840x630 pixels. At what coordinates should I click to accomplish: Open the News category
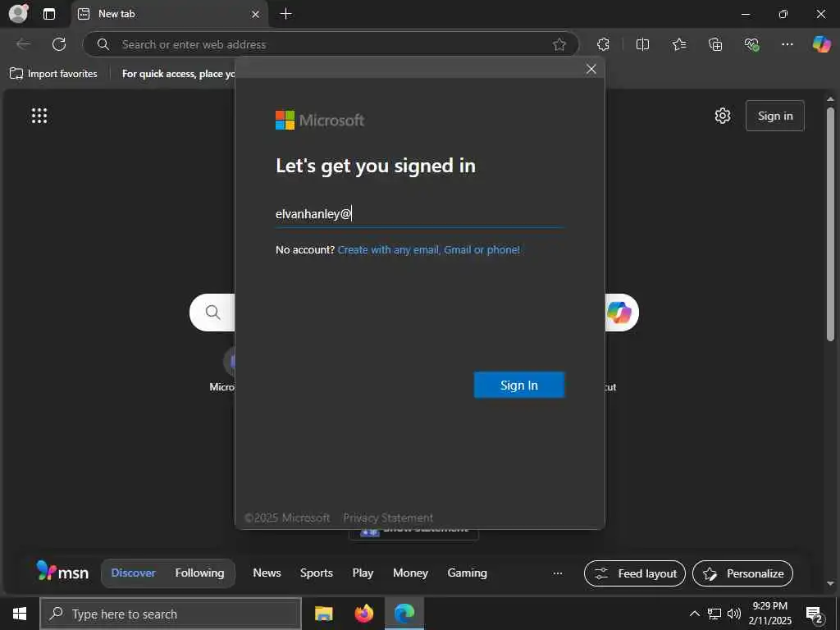(267, 573)
